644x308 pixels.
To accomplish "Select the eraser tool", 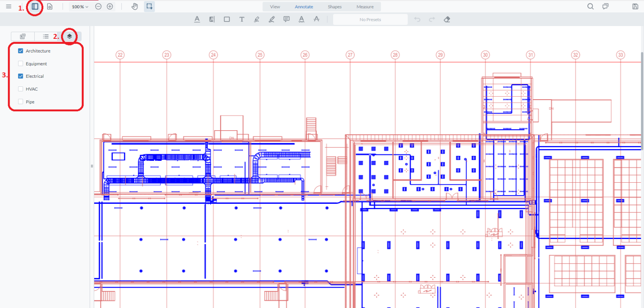I will coord(446,19).
